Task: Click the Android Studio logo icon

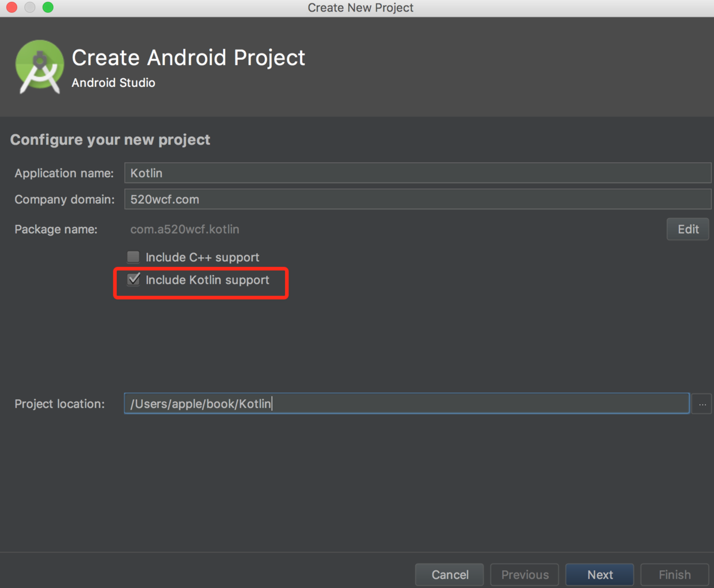Action: (39, 67)
